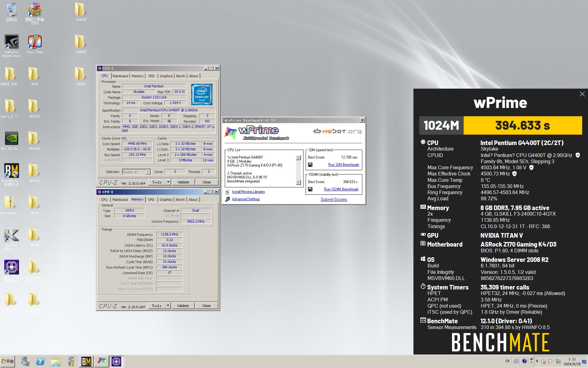Click the floppy save icon for 32M score
The width and height of the screenshot is (588, 368).
pos(310,165)
